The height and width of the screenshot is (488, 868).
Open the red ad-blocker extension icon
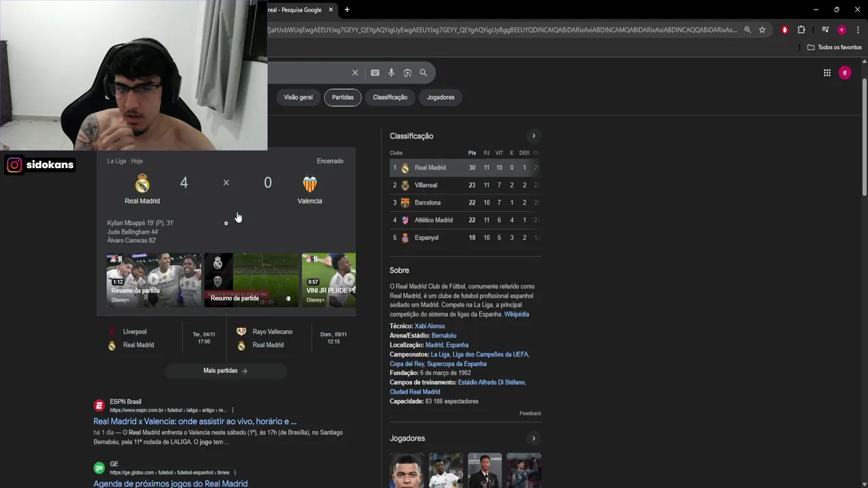coord(785,30)
